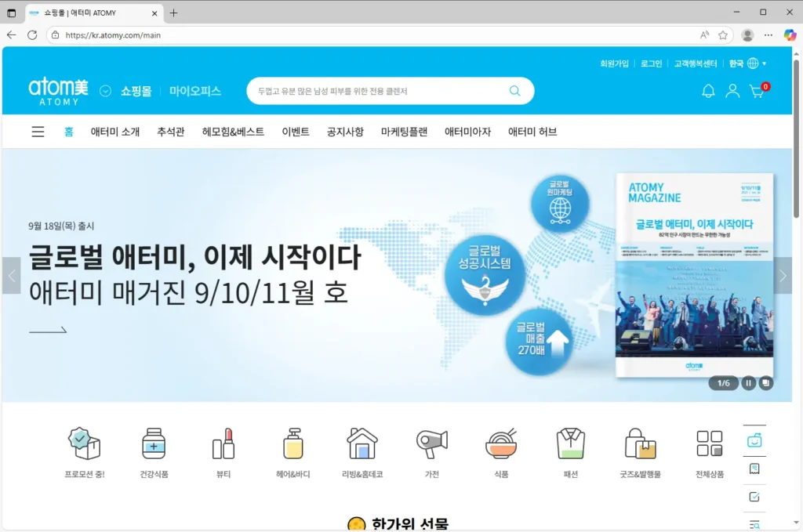Click inside the search input field

pyautogui.click(x=376, y=91)
